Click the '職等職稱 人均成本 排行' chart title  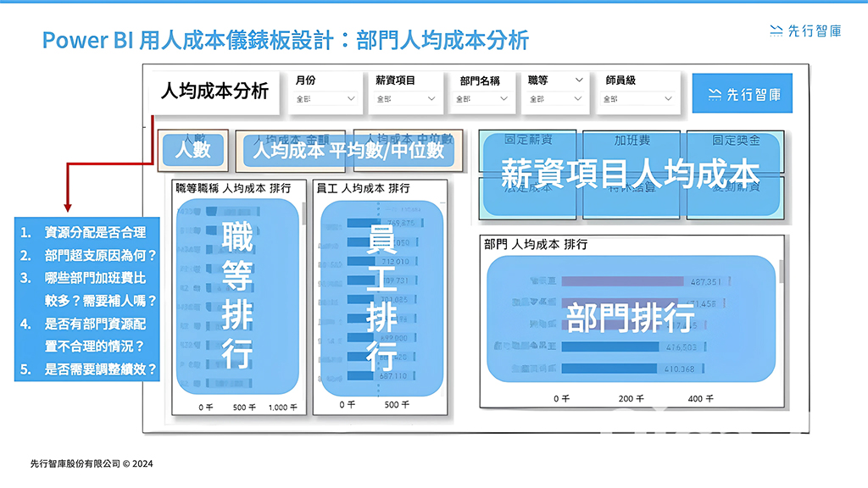pos(233,188)
